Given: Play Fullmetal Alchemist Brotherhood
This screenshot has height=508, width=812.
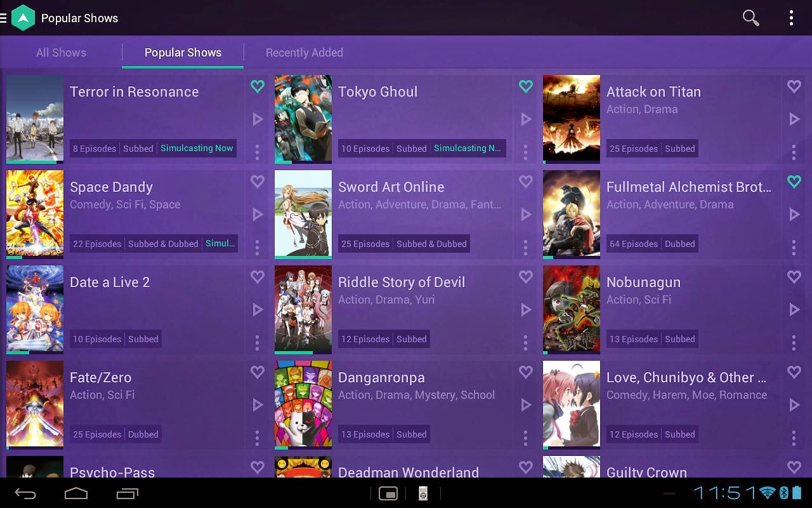Looking at the screenshot, I should click(x=794, y=214).
